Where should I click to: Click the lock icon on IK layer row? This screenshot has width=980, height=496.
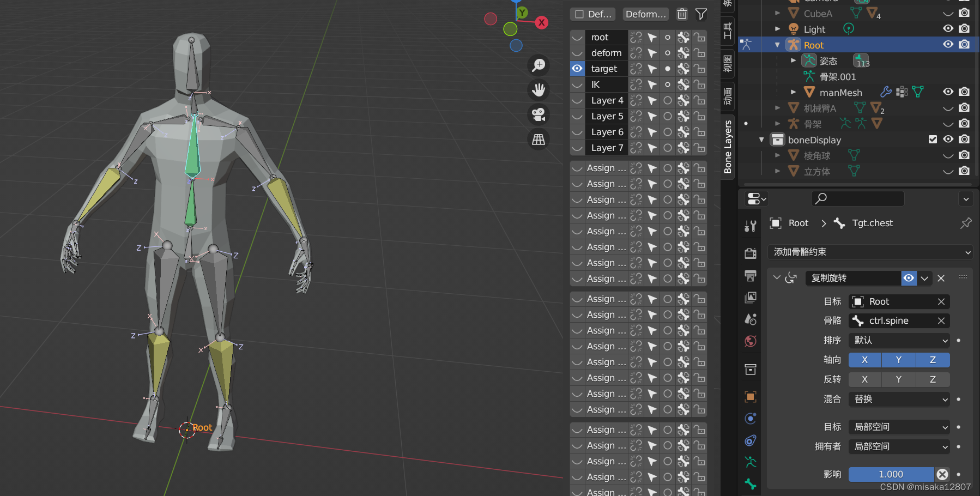(x=699, y=84)
